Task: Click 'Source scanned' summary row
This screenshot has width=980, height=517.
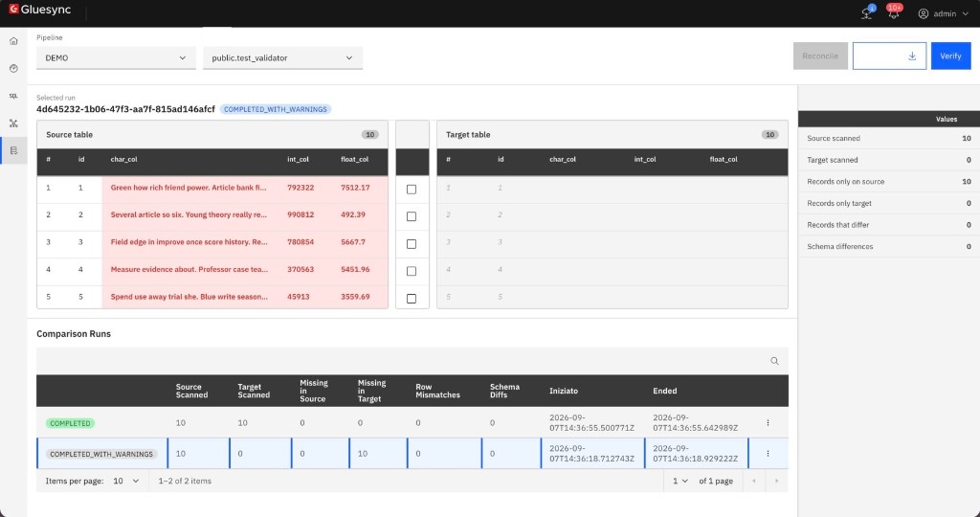Action: pyautogui.click(x=889, y=139)
